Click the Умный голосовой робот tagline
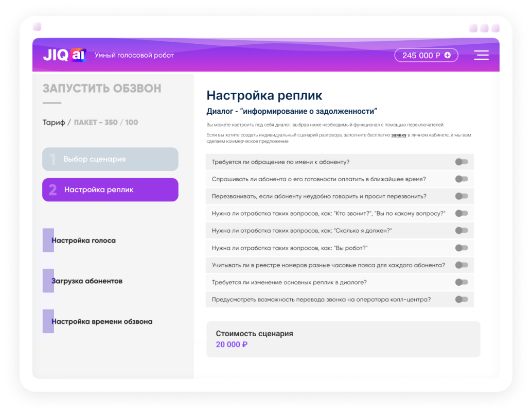This screenshot has width=532, height=414. tap(134, 56)
